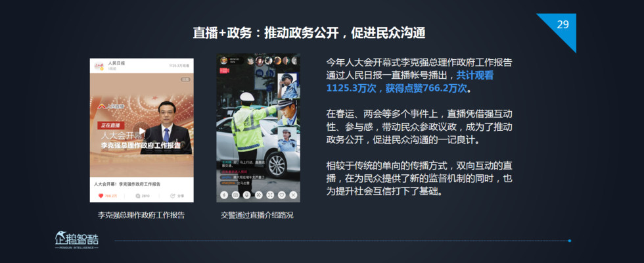Click the page number 29 corner badge

click(x=563, y=25)
